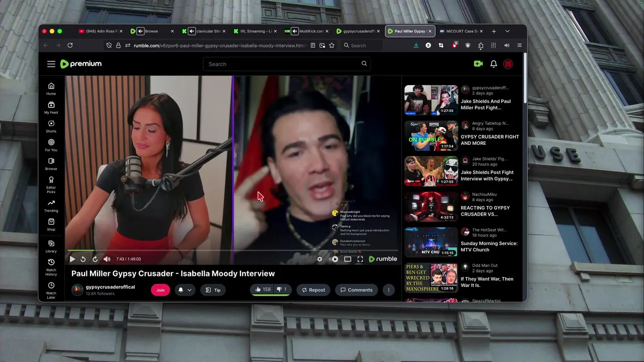The width and height of the screenshot is (644, 362).
Task: Open Trending in the sidebar
Action: point(51,206)
